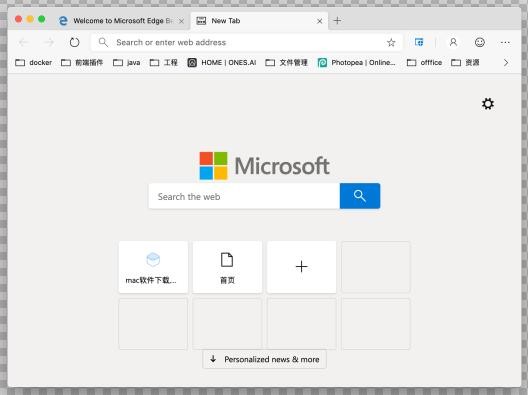Open the 首页 quick link tile

[x=227, y=267]
